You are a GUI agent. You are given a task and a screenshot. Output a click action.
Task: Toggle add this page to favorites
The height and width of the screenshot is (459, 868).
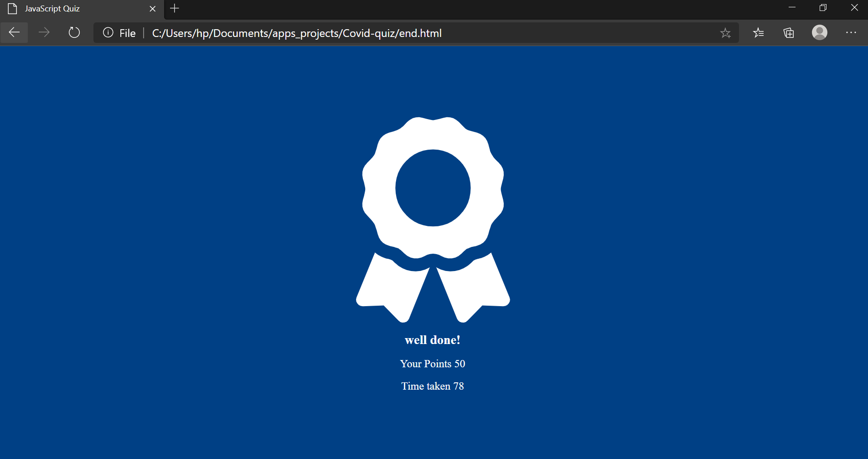[725, 32]
